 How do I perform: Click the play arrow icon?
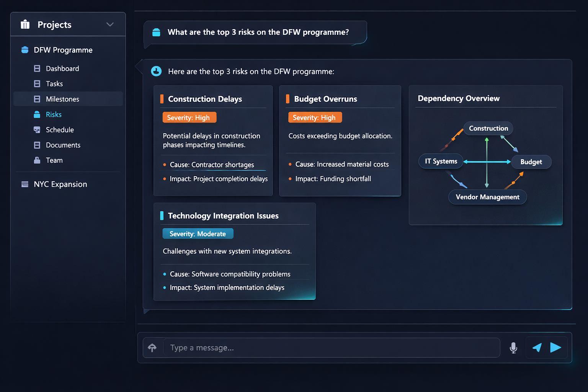pyautogui.click(x=556, y=347)
